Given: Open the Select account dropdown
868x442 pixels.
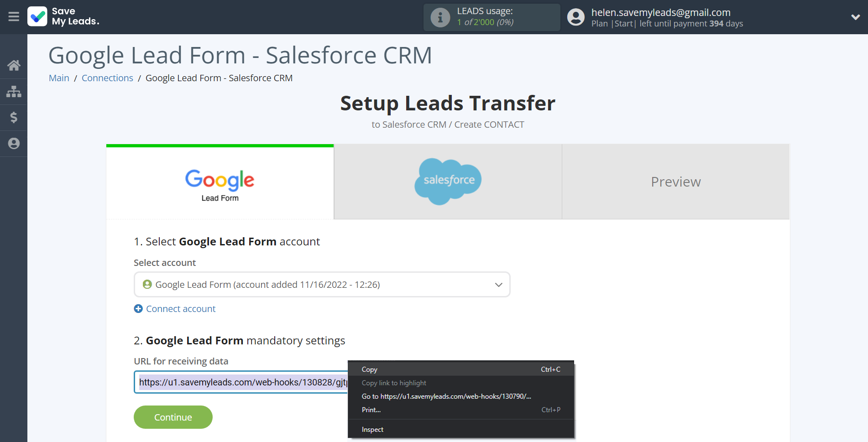Looking at the screenshot, I should tap(322, 285).
